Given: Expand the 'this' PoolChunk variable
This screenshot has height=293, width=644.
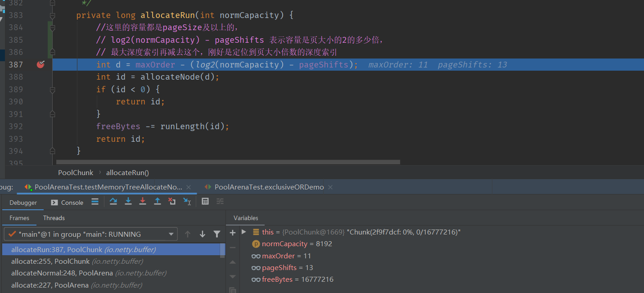Looking at the screenshot, I should (244, 232).
